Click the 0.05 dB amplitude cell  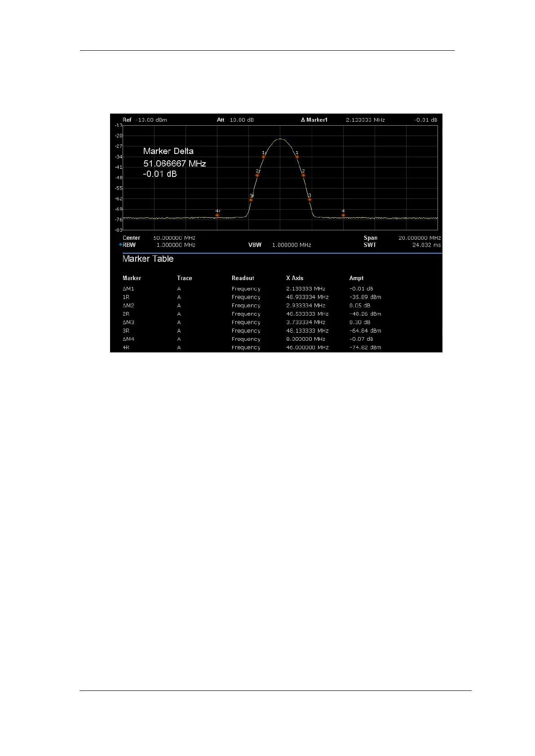click(360, 306)
